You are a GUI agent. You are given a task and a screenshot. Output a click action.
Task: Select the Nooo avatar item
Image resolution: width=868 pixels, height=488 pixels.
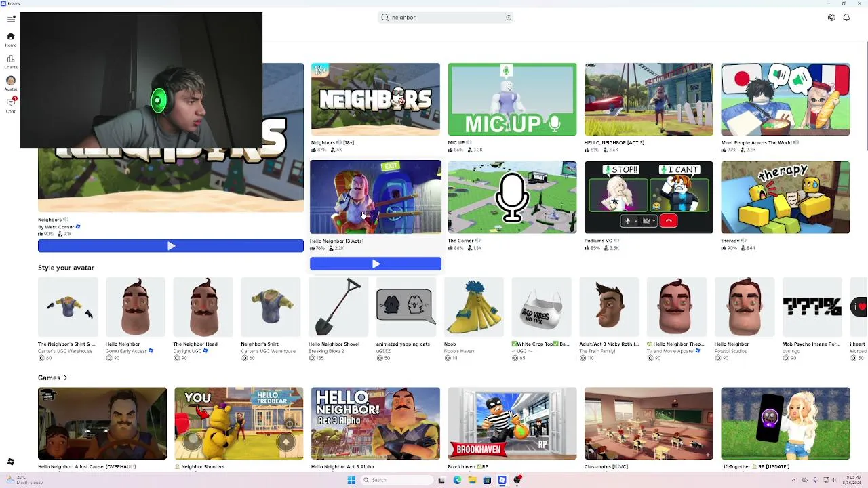click(x=474, y=307)
